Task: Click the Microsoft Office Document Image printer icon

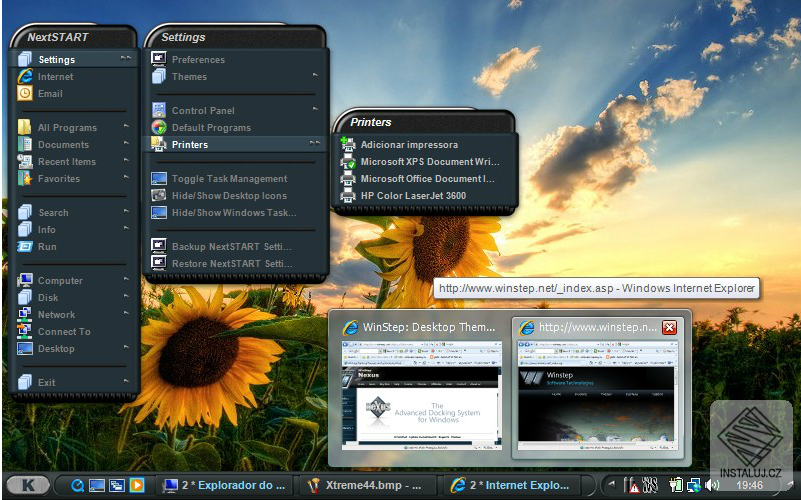Action: 348,178
